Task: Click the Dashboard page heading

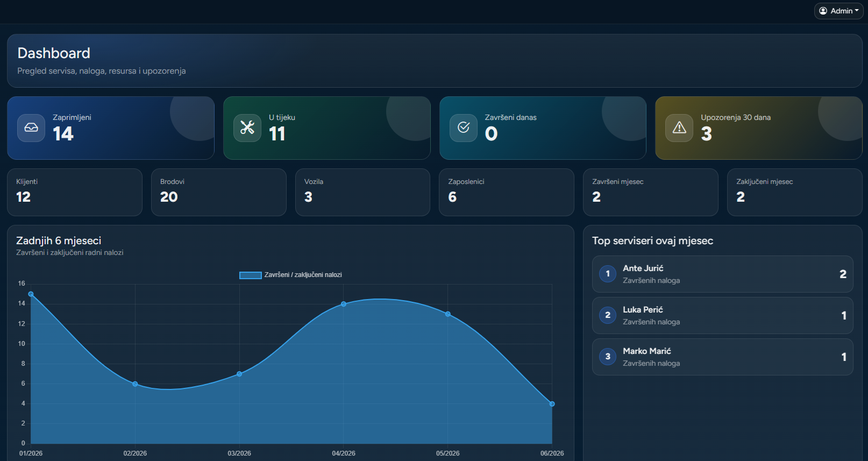Action: [54, 53]
